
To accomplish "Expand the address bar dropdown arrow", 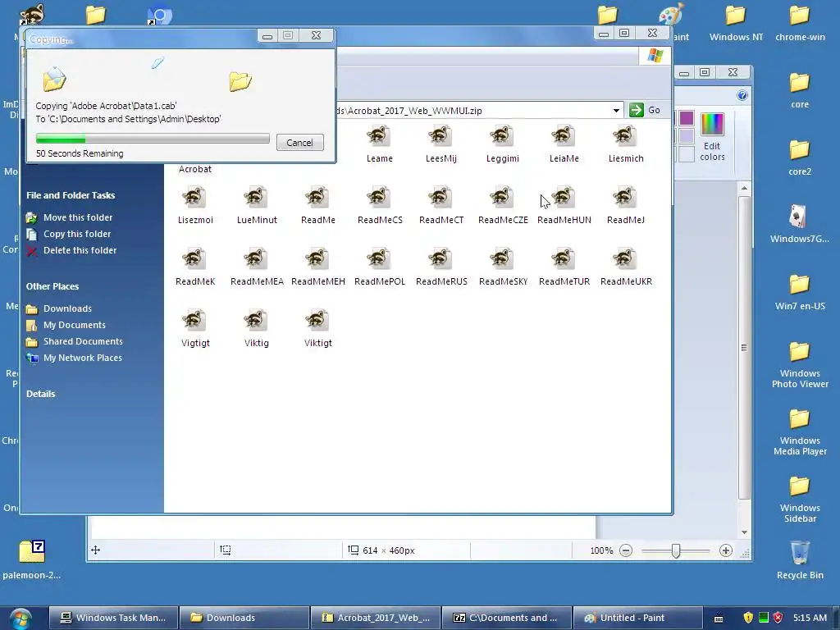I will pyautogui.click(x=616, y=111).
